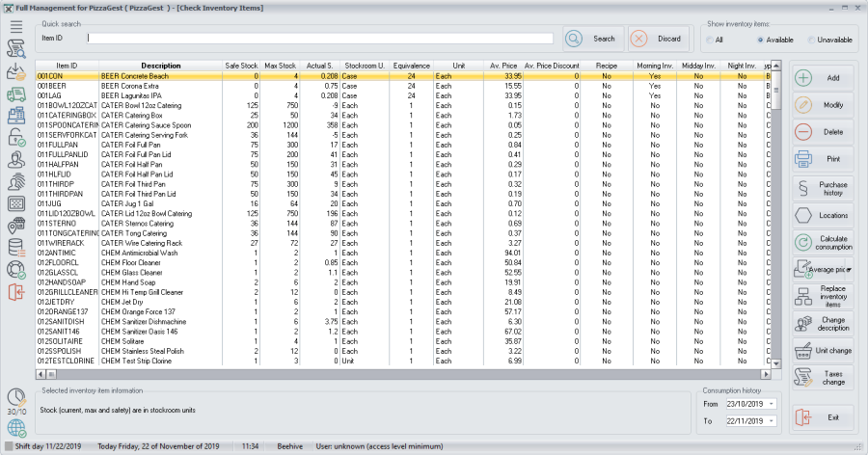Select the Unavailable radio option
868x455 pixels.
click(813, 40)
